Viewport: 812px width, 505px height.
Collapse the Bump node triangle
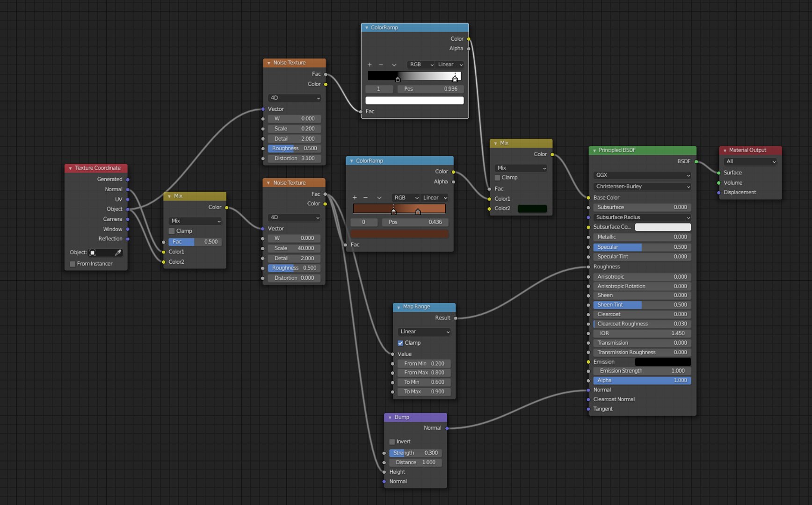[390, 417]
